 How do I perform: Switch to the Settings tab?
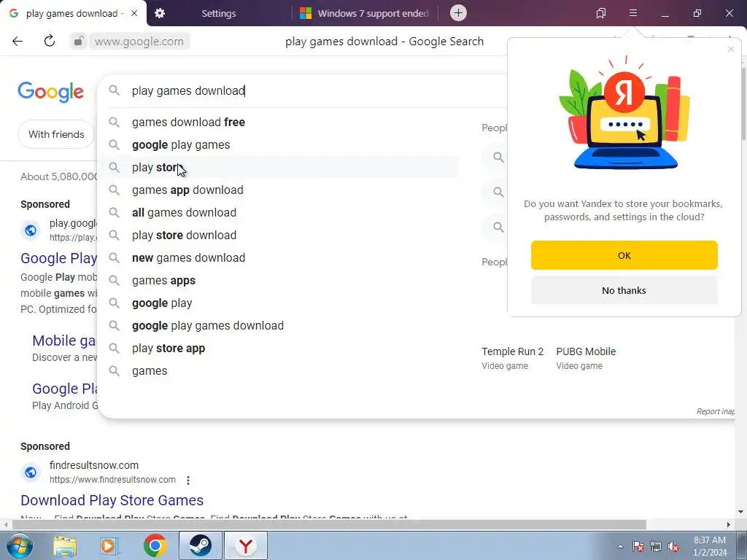point(219,13)
